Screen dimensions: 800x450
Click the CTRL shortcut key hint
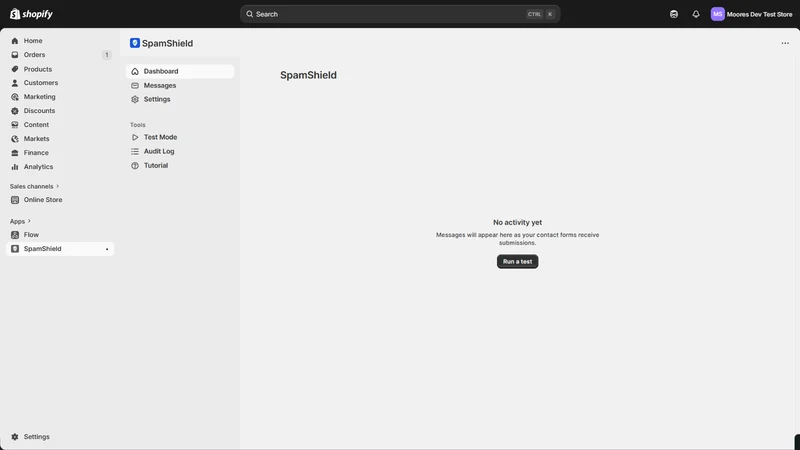(534, 14)
